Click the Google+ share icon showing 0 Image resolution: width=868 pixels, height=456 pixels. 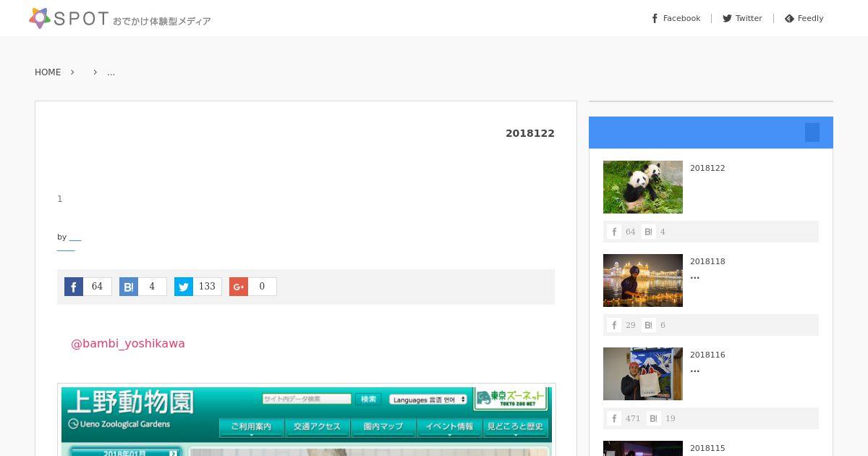coord(239,287)
